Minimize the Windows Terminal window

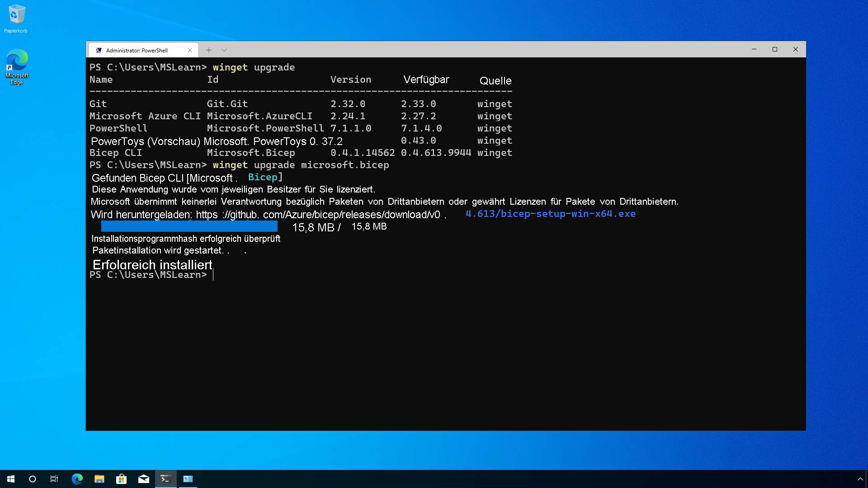coord(754,49)
